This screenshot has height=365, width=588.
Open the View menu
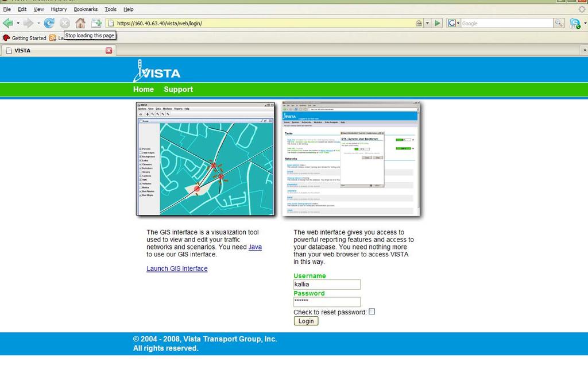tap(38, 9)
